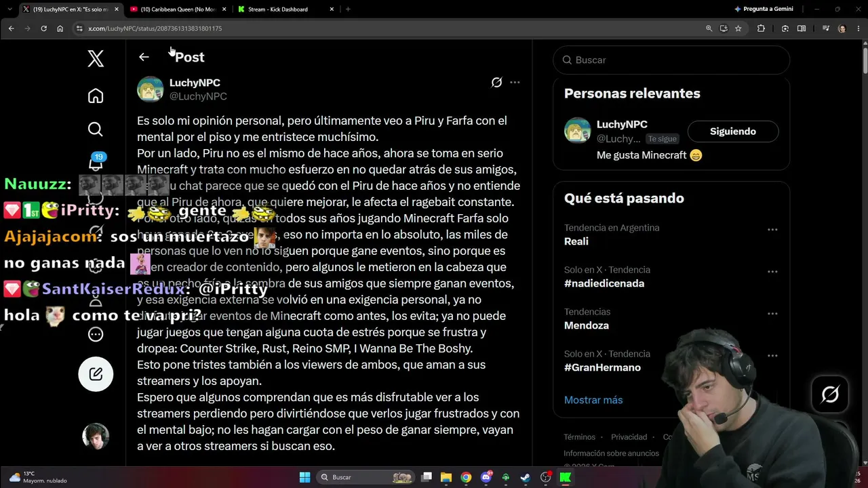Open Información sobre anuncios footer link
The height and width of the screenshot is (488, 868).
point(611,453)
